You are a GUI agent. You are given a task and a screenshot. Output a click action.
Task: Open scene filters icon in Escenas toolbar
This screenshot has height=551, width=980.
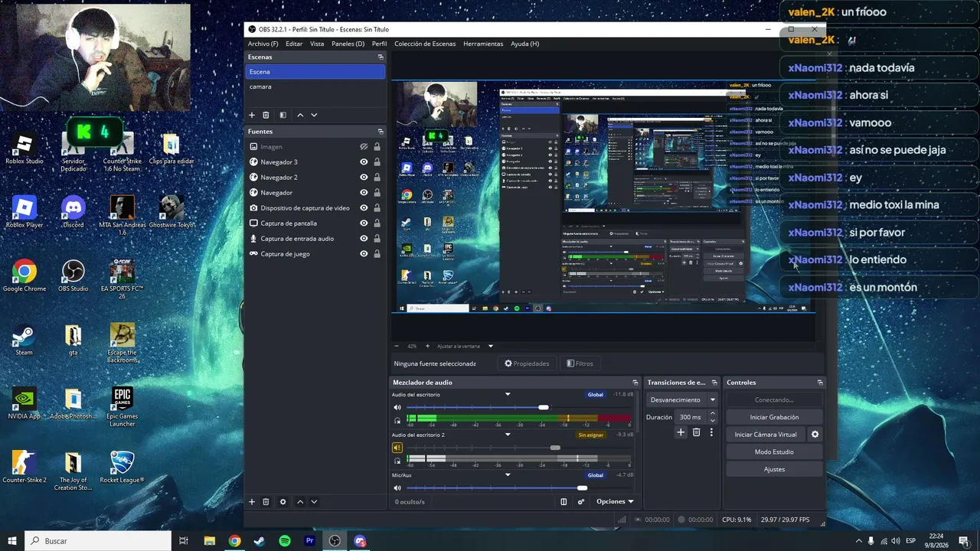[283, 115]
